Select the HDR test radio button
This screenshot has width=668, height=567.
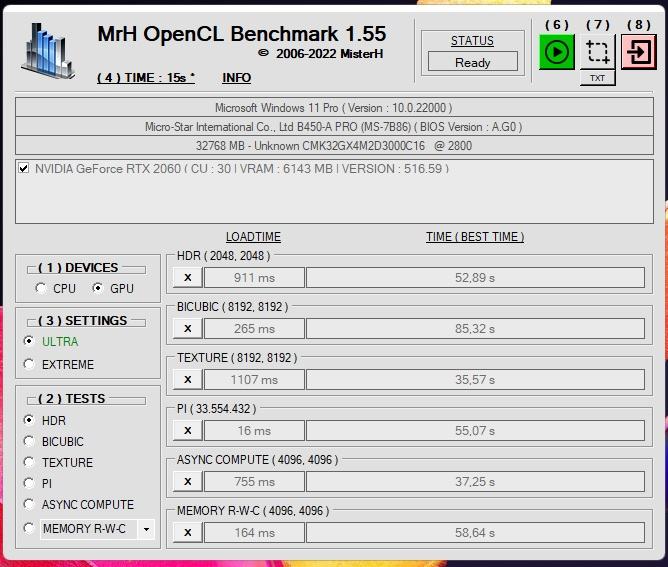click(29, 420)
